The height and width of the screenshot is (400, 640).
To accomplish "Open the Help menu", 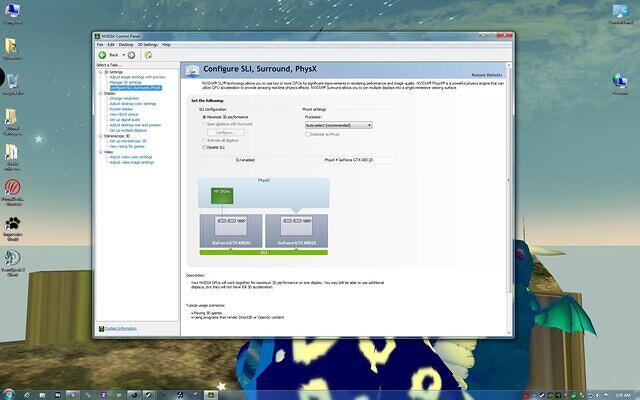I will coord(167,44).
